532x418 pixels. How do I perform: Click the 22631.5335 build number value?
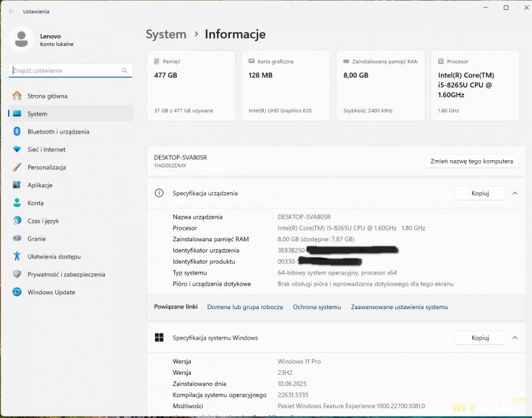(293, 395)
